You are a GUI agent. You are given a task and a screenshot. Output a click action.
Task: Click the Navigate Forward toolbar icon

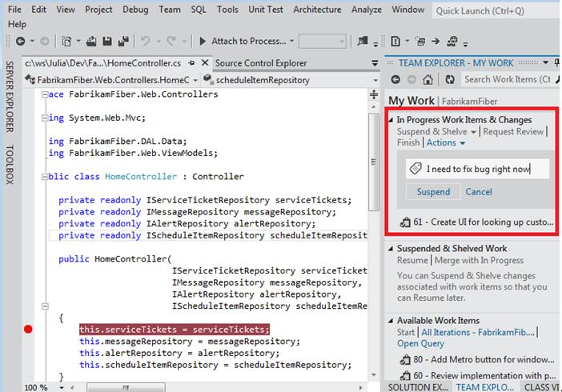45,42
